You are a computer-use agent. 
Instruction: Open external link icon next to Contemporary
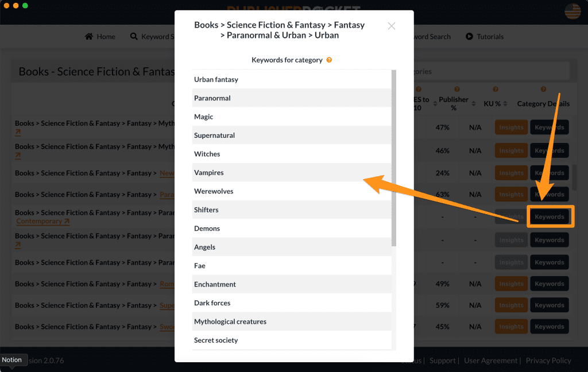click(67, 222)
